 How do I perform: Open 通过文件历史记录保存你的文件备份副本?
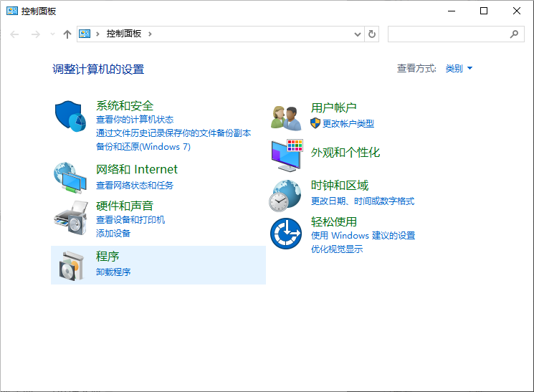173,133
